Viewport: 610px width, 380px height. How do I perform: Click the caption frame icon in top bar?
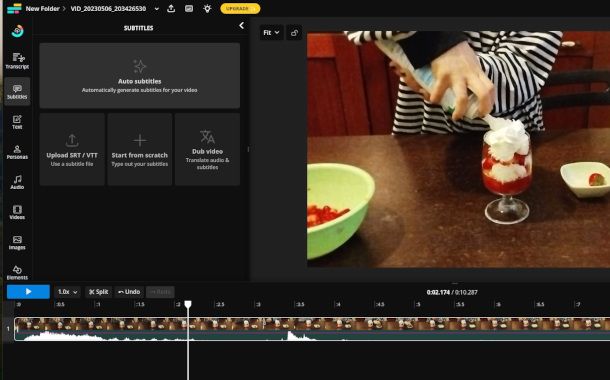[189, 9]
